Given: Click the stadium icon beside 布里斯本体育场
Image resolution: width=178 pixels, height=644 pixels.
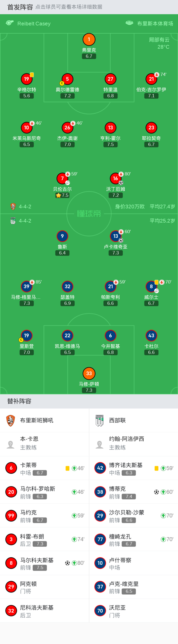Looking at the screenshot, I should pos(129,23).
